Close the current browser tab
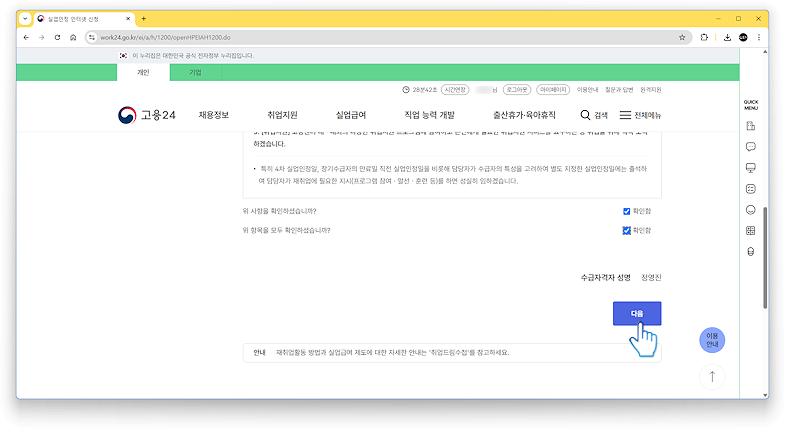The height and width of the screenshot is (429, 785). tap(128, 19)
